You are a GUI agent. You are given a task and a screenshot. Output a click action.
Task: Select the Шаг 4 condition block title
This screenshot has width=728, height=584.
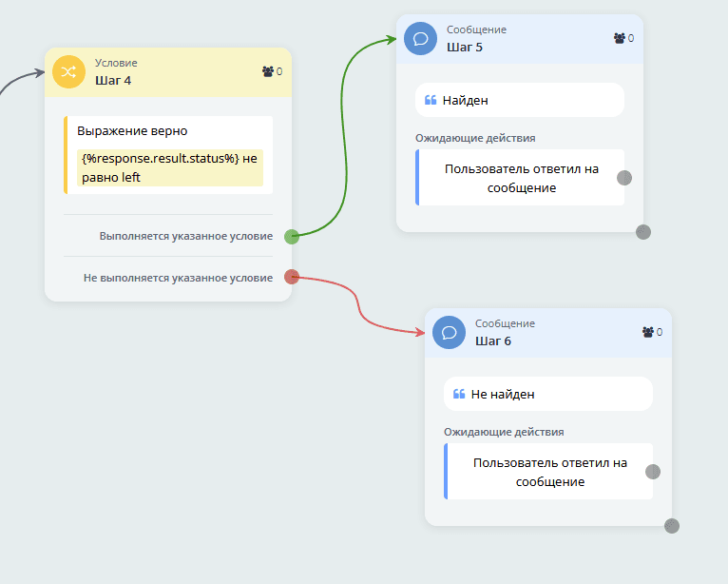113,80
